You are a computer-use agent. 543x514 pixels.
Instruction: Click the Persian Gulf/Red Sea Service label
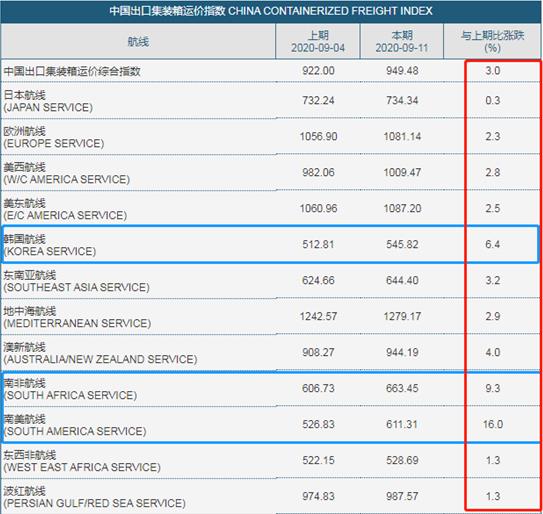click(x=95, y=497)
